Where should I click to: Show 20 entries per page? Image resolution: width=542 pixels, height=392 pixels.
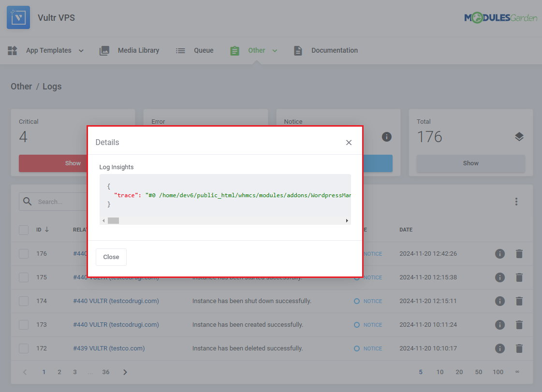459,372
